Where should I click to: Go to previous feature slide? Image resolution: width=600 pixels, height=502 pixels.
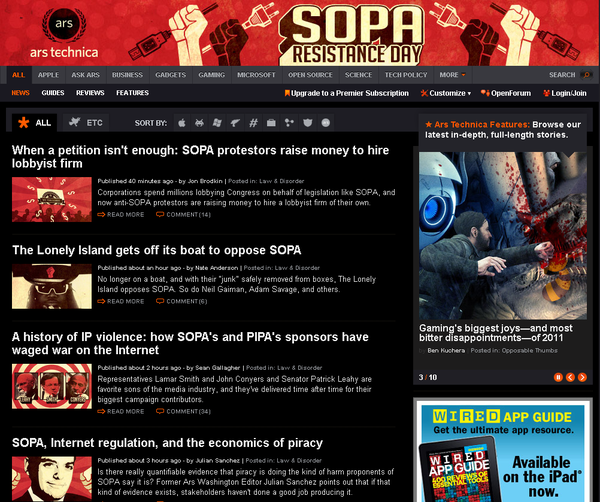point(570,377)
